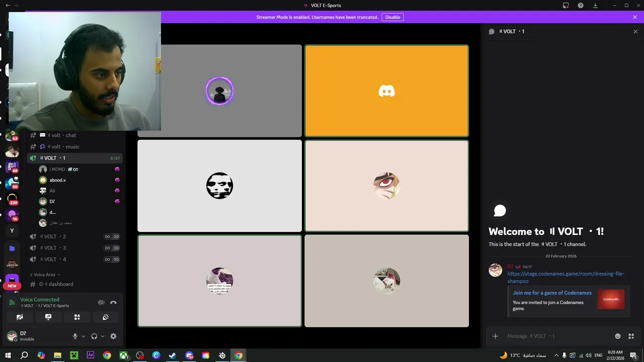Collapse the Voice Area category
Screen dimensions: 644x362
coord(45,275)
